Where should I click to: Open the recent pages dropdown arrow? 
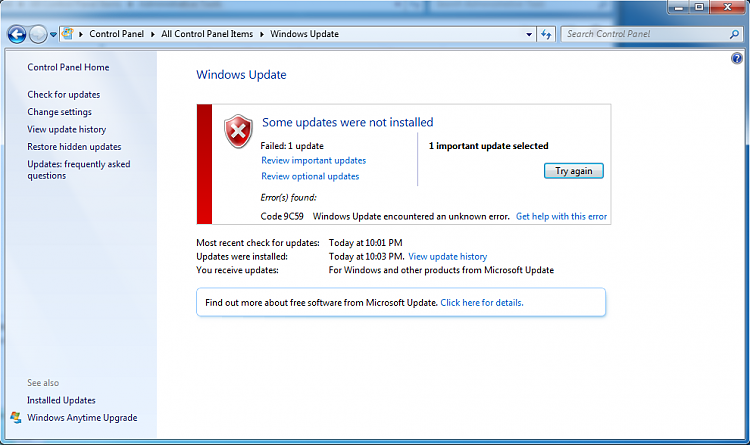coord(53,34)
